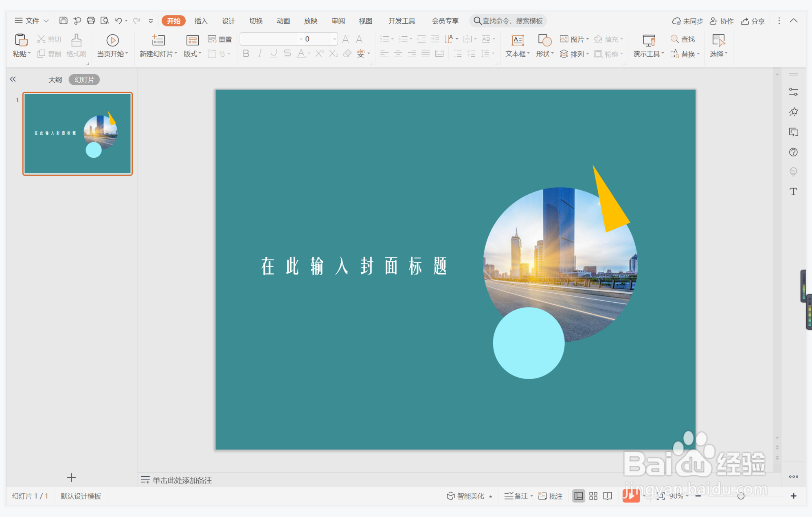Switch to the 大纲 outline tab
The height and width of the screenshot is (517, 812).
pos(55,79)
